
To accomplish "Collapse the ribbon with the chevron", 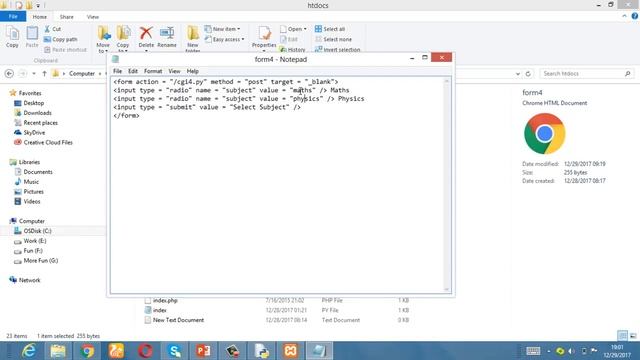I will point(624,16).
